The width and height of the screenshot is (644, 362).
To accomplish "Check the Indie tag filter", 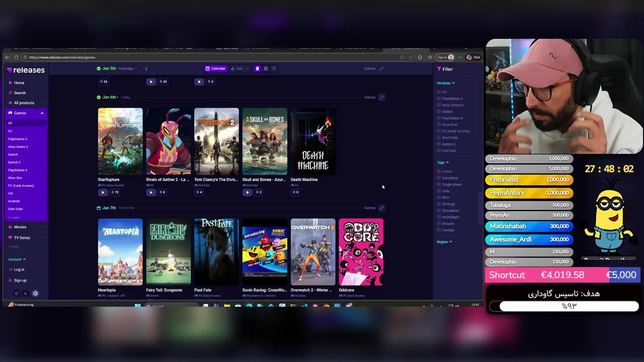I will [x=439, y=192].
